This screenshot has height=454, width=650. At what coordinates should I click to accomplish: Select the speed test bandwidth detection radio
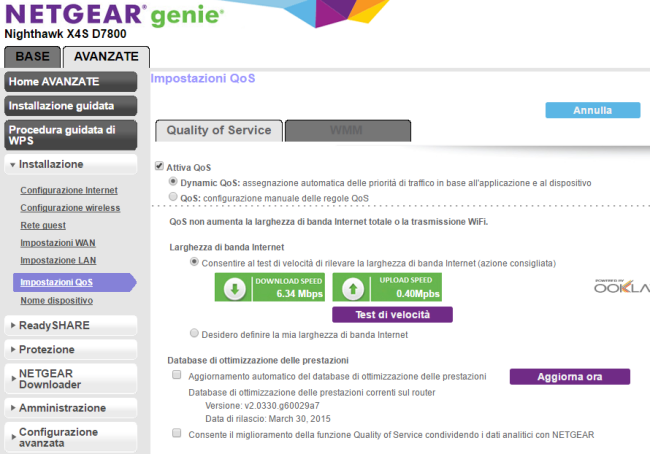(x=194, y=262)
